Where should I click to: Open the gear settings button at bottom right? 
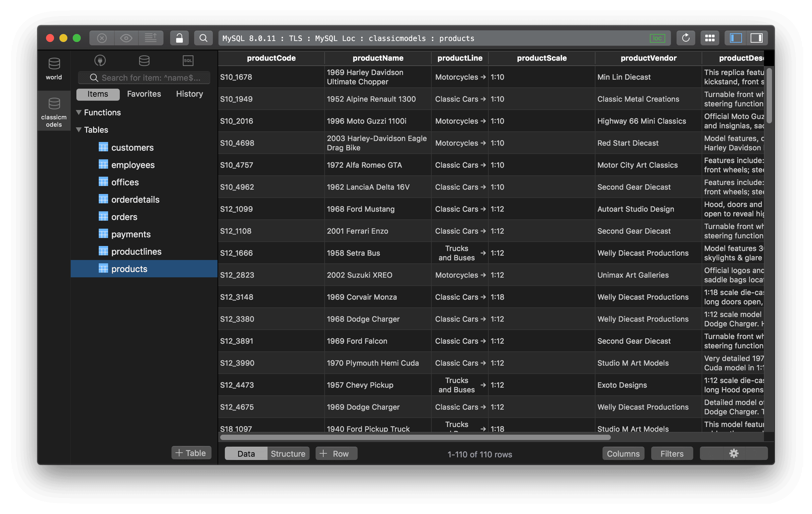(x=733, y=453)
